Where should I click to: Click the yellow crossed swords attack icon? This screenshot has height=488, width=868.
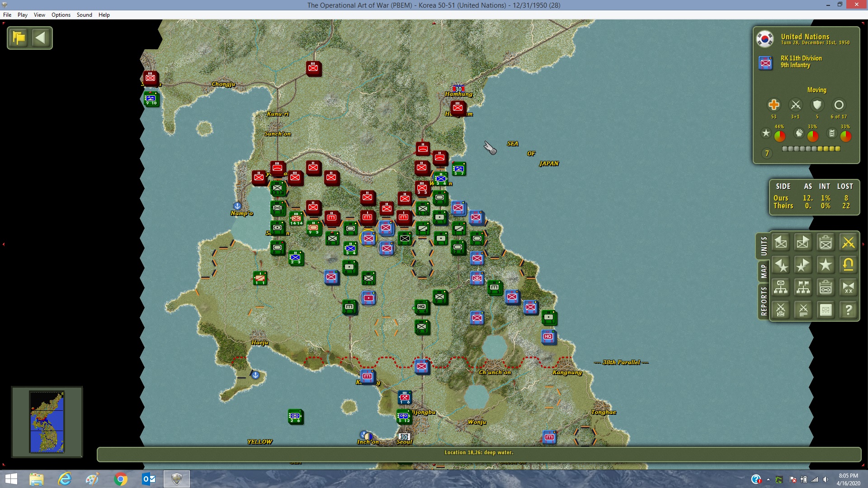pyautogui.click(x=849, y=243)
